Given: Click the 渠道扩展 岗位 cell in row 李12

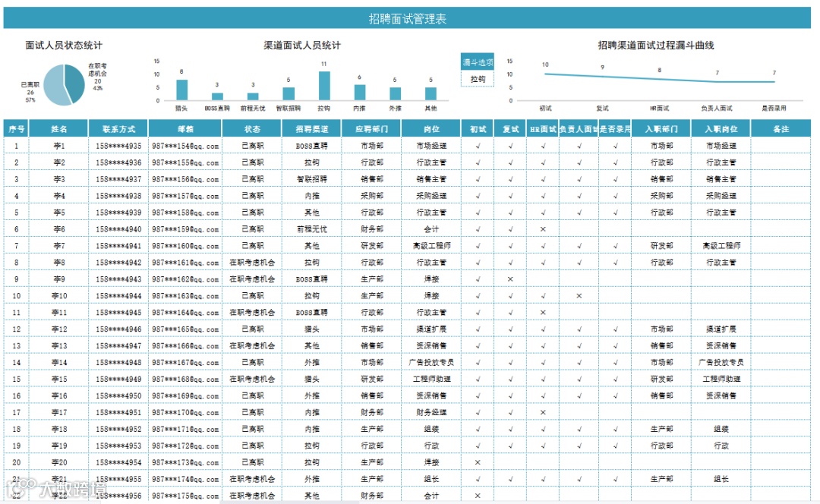Looking at the screenshot, I should 431,329.
